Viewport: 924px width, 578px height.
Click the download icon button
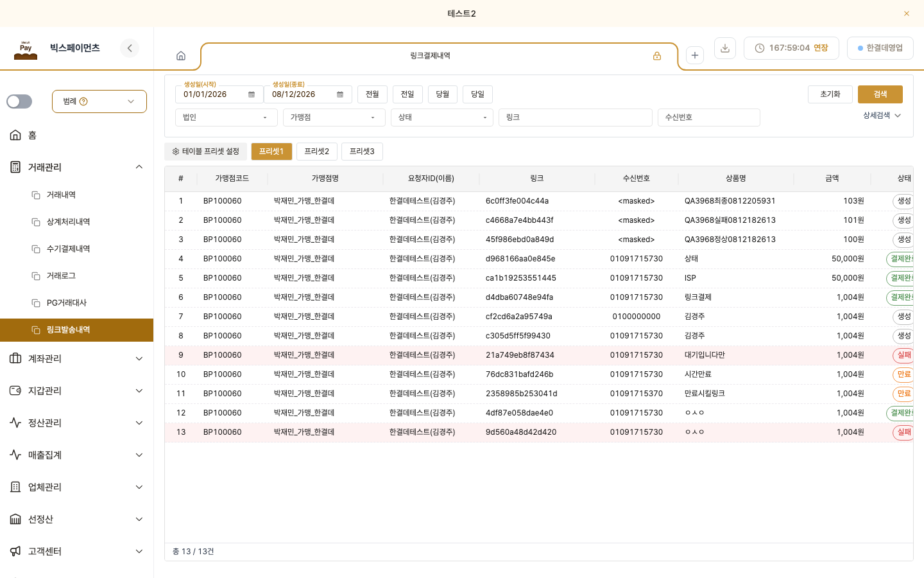click(724, 48)
